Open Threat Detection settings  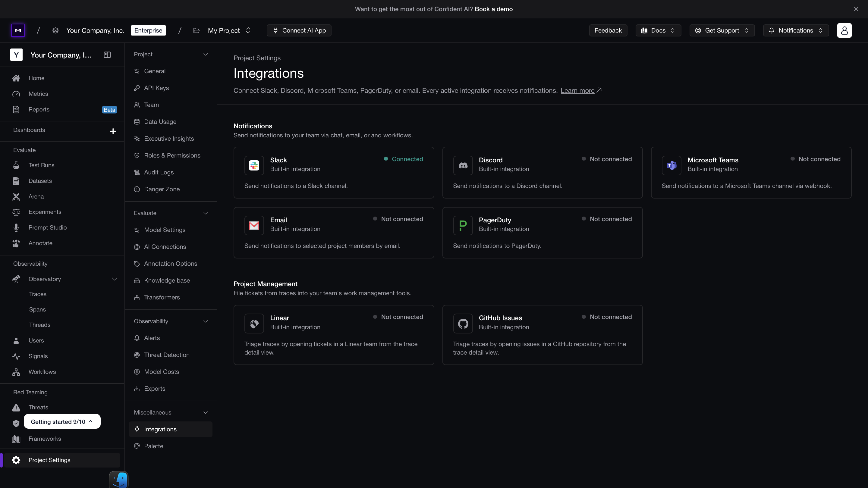[x=171, y=355]
